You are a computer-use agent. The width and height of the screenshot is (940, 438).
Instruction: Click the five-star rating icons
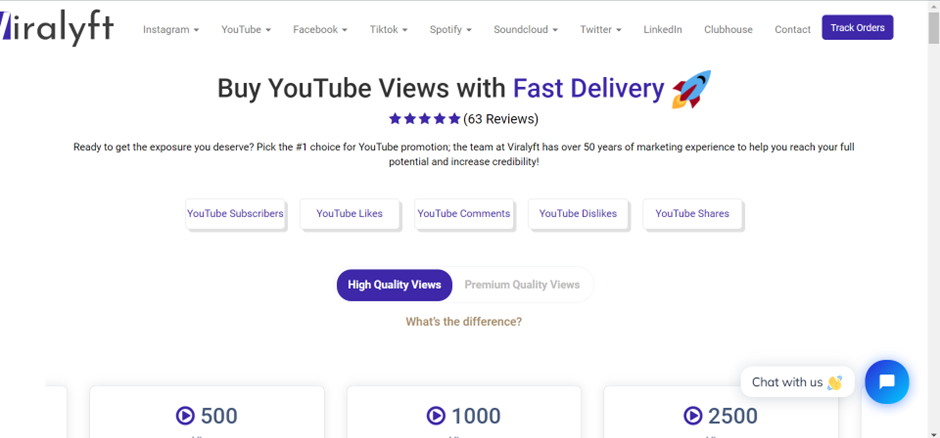click(x=424, y=119)
